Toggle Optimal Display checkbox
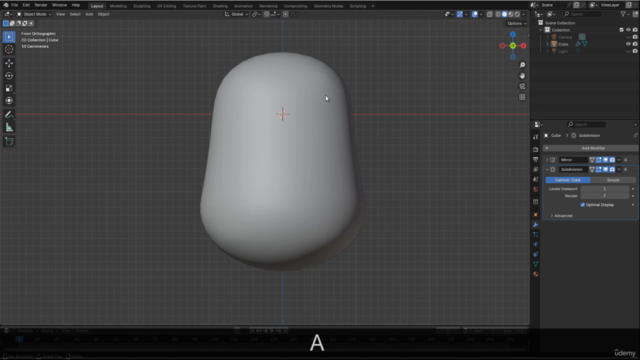The image size is (640, 360). [583, 205]
